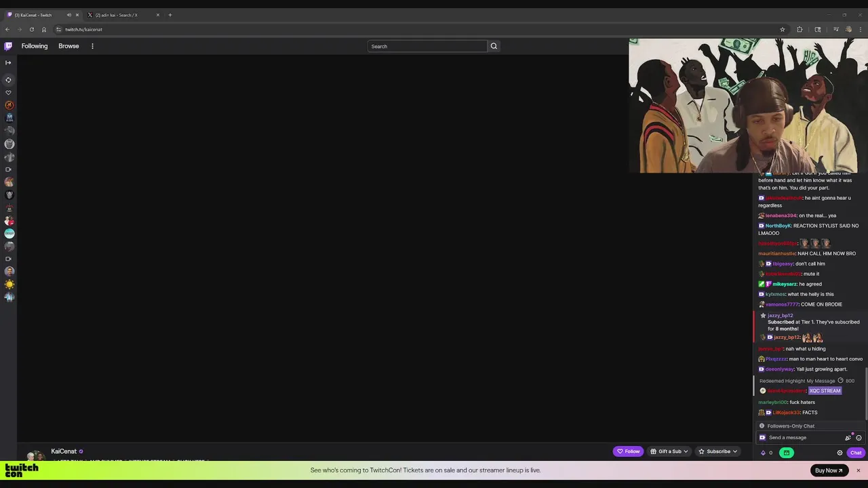This screenshot has width=868, height=488.
Task: Mute audio on the KaiCenat tab
Action: (68, 15)
